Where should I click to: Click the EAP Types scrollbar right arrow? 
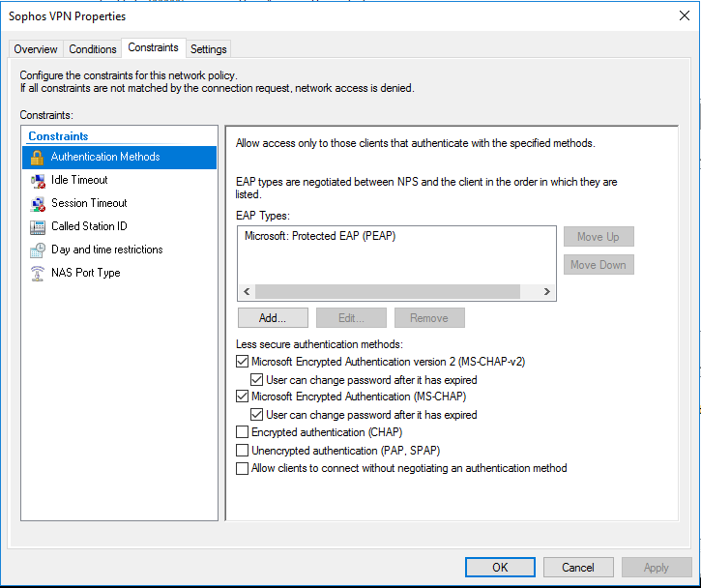[546, 291]
